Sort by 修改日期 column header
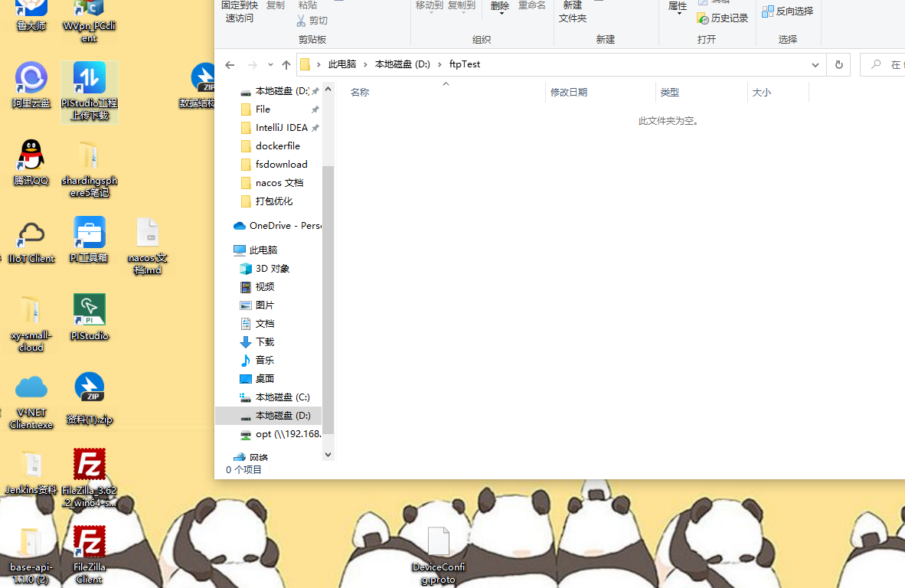Viewport: 905px width, 588px height. tap(569, 93)
